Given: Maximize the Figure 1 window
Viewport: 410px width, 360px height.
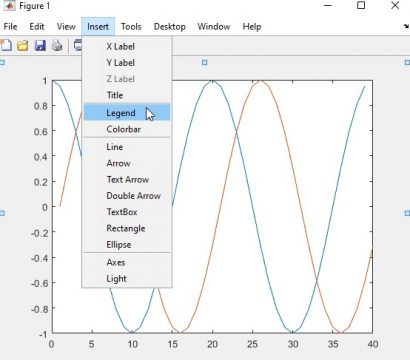Looking at the screenshot, I should pyautogui.click(x=361, y=5).
